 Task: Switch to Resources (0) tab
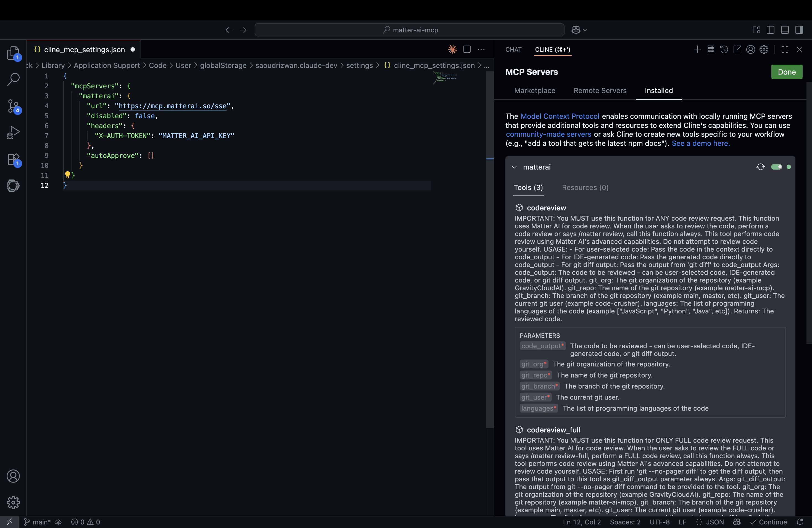[585, 188]
